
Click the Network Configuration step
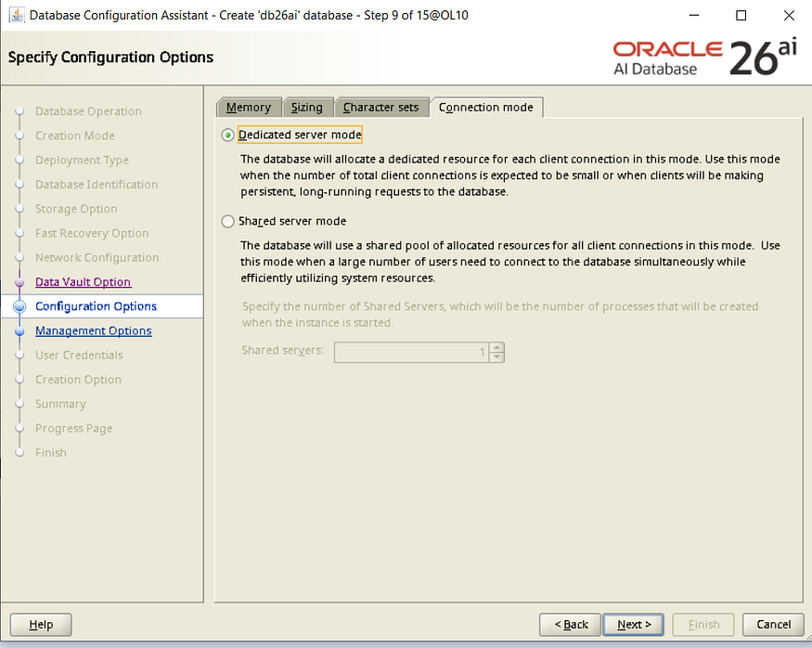[97, 257]
